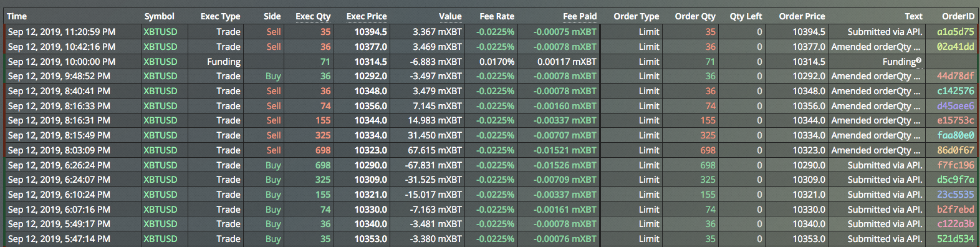Select the Sep 12, 8:03:09 PM Sell row
Screen dimensions: 980x247
tap(490, 150)
